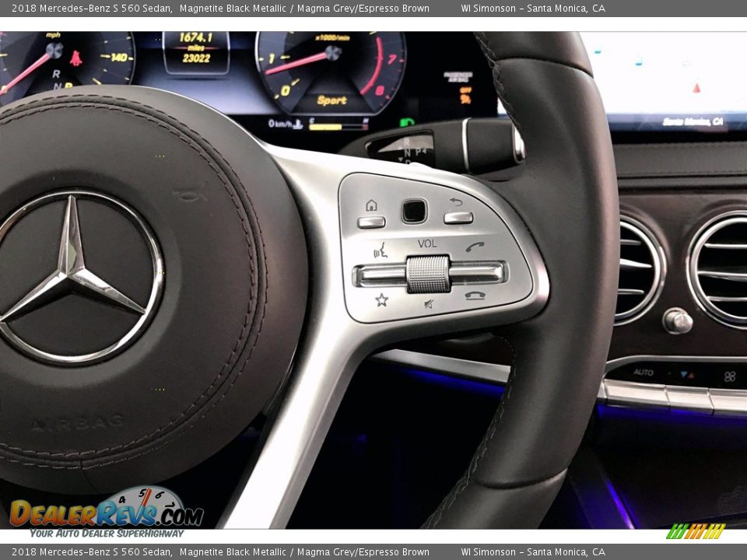Tap the square touch control pad
The height and width of the screenshot is (560, 747).
tap(414, 211)
